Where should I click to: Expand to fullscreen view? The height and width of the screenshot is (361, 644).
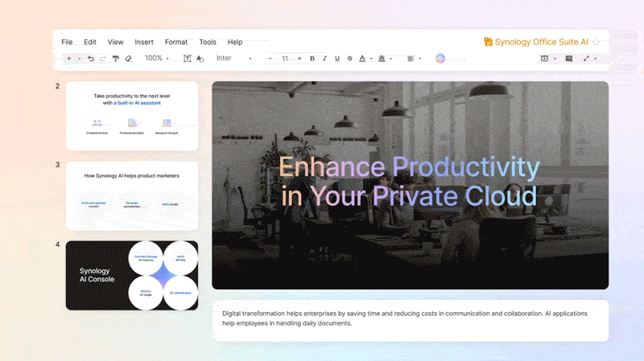tap(587, 59)
